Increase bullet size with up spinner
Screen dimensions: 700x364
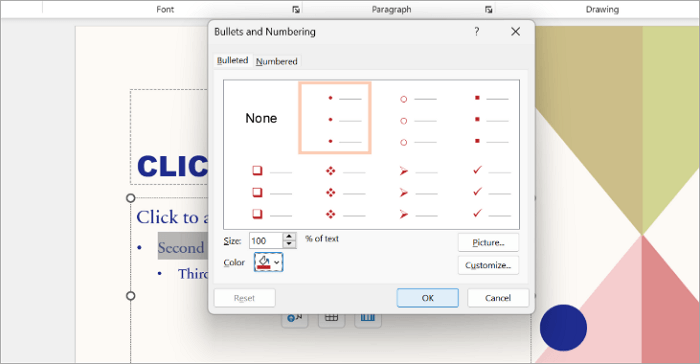coord(290,237)
